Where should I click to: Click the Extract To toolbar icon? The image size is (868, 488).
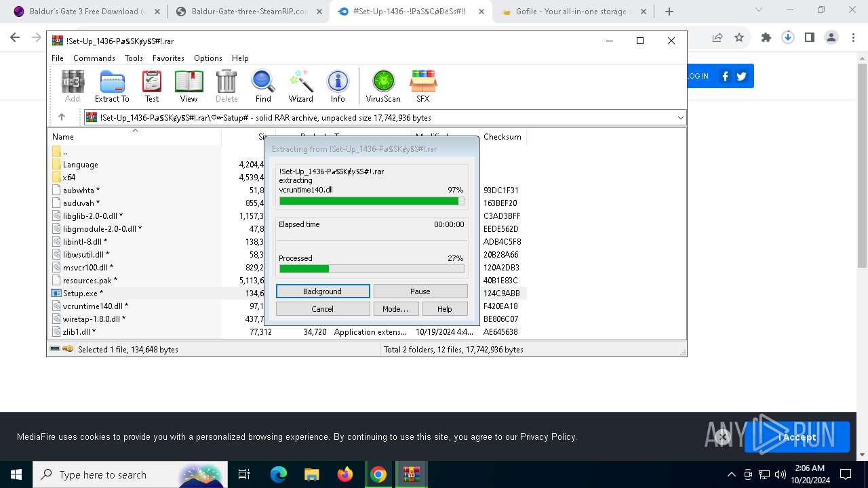(x=112, y=86)
